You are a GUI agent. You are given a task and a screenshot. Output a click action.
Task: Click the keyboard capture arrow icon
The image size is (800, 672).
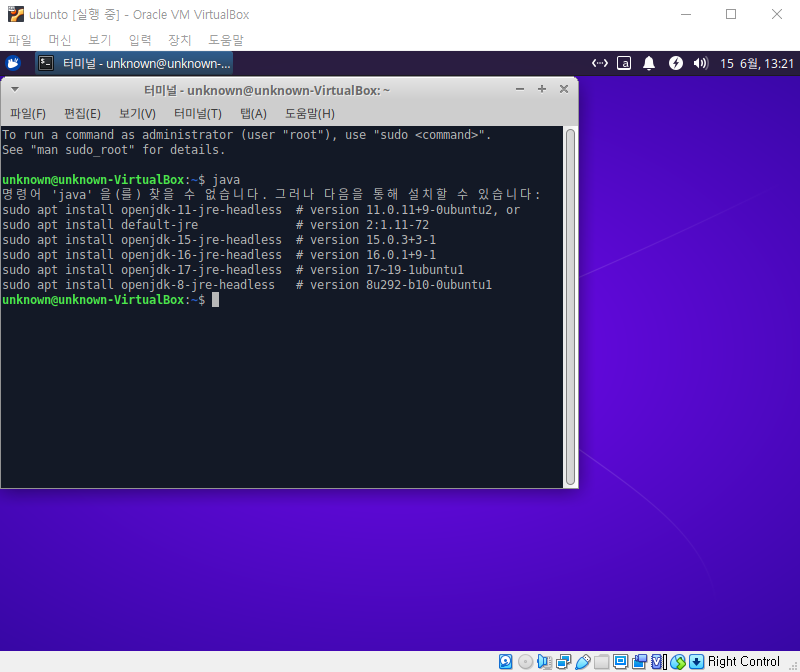pyautogui.click(x=696, y=662)
